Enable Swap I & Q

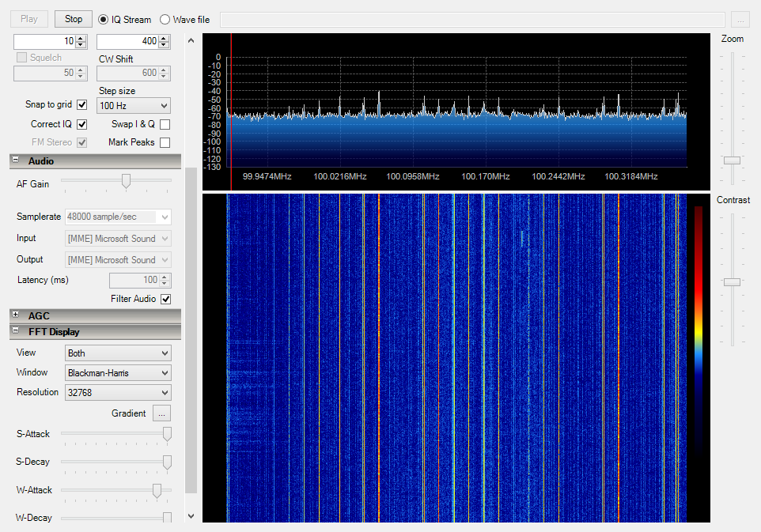point(165,124)
